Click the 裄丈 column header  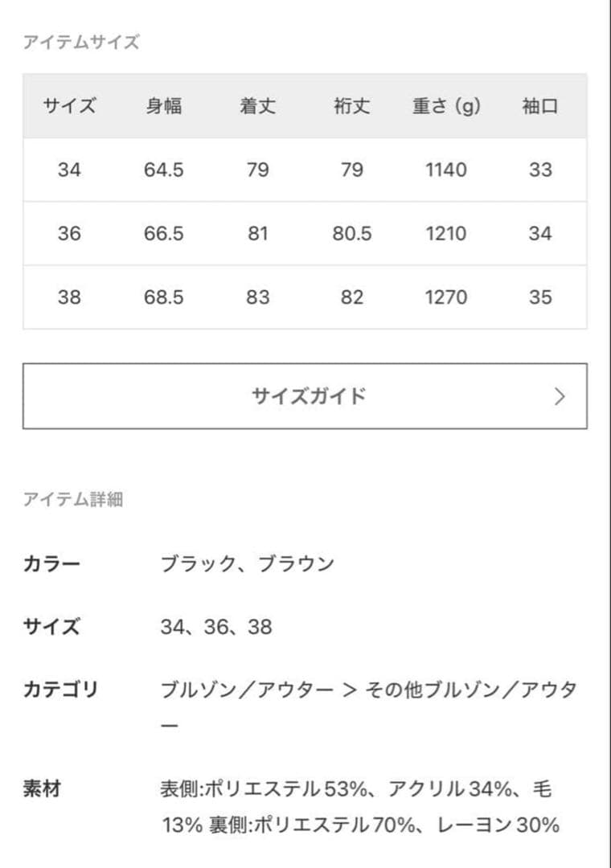[351, 106]
